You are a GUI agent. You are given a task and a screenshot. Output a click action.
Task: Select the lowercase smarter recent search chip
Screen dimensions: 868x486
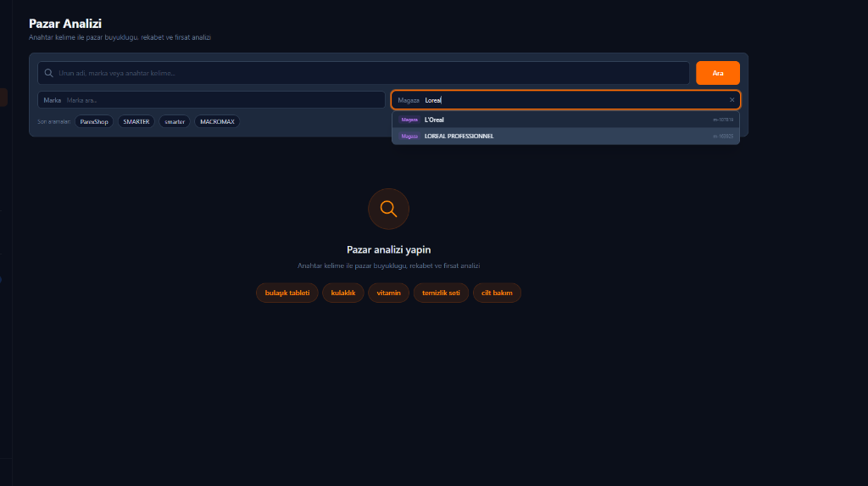click(x=175, y=122)
